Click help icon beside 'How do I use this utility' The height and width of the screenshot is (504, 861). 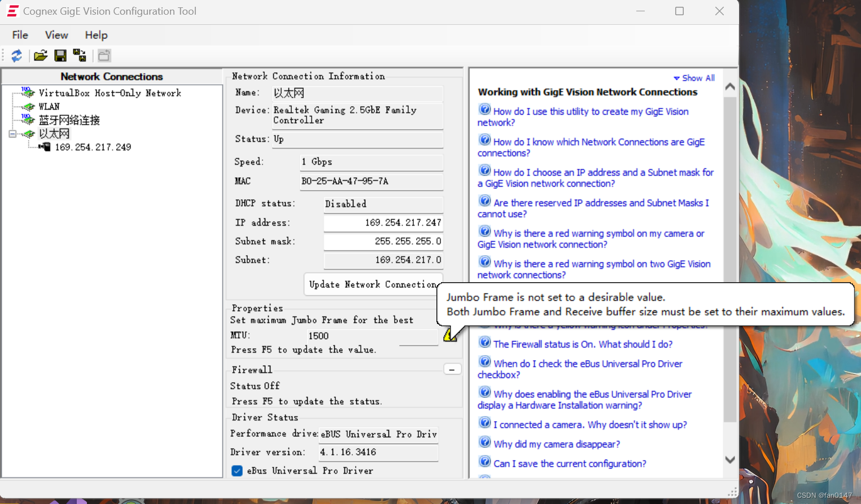coord(484,109)
